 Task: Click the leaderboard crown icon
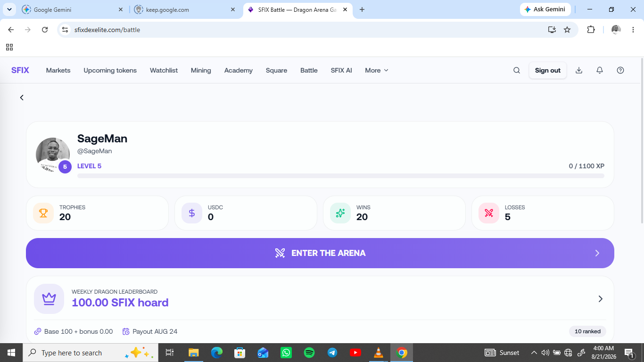coord(49,299)
